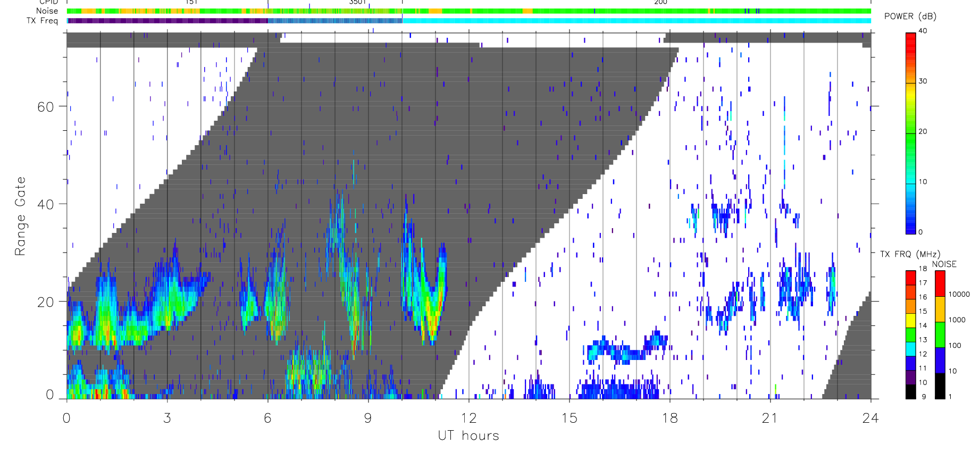Click the 24 tick on UT hours axis
This screenshot has width=980, height=452.
pos(870,418)
